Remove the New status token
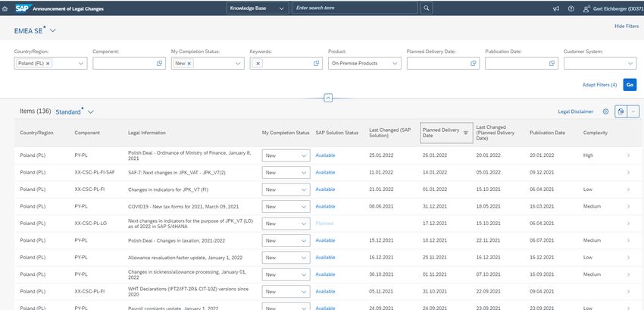The height and width of the screenshot is (310, 644). (189, 64)
